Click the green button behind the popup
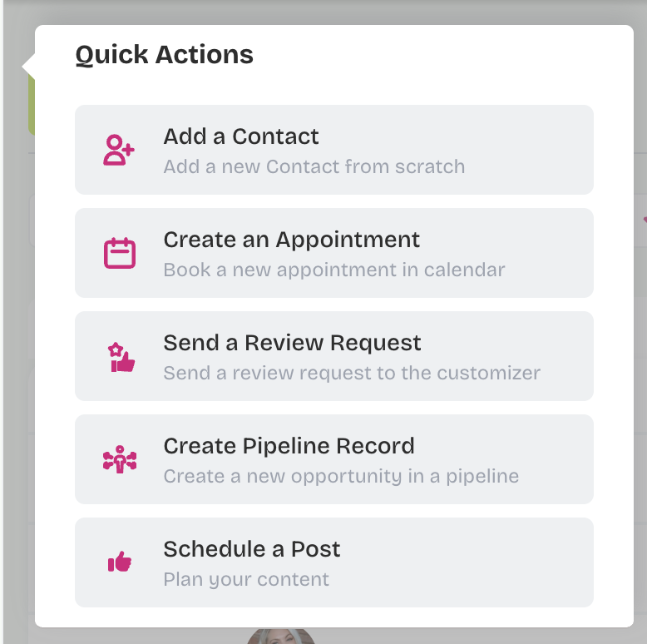The width and height of the screenshot is (647, 644). 31,108
